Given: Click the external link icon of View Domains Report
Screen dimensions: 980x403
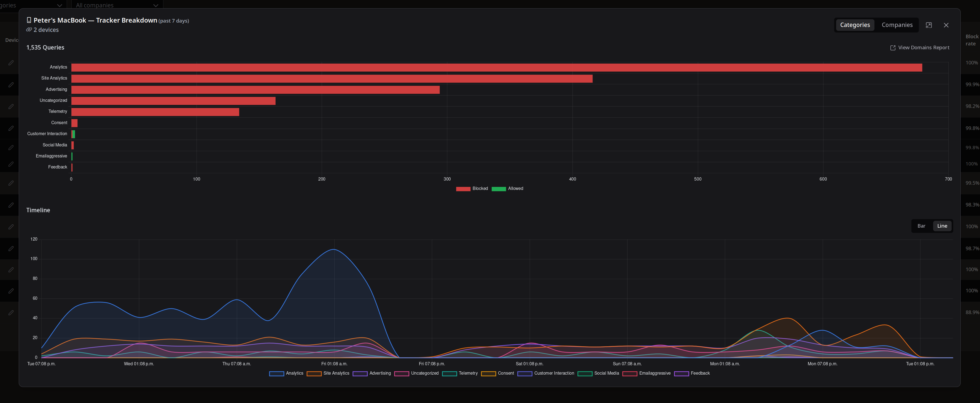Looking at the screenshot, I should pos(893,48).
